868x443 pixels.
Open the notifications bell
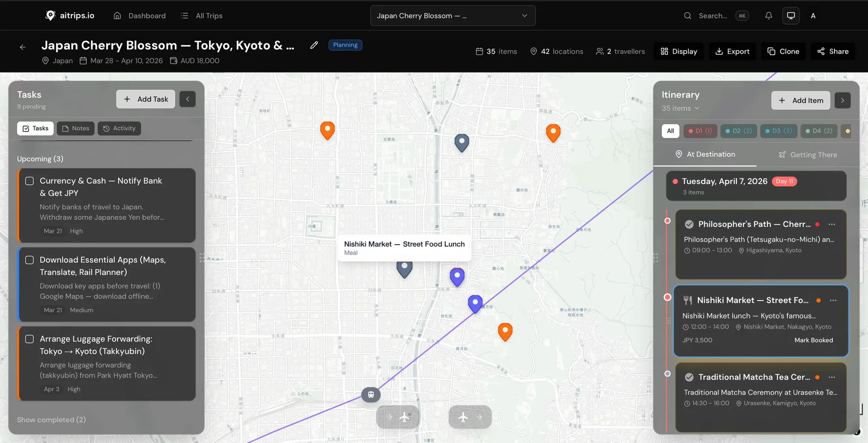click(x=769, y=15)
